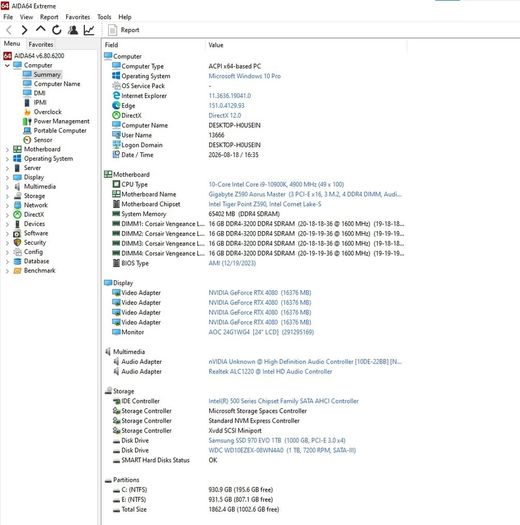Open the AOC 24G1WG4 monitor link
The height and width of the screenshot is (525, 520).
(261, 332)
